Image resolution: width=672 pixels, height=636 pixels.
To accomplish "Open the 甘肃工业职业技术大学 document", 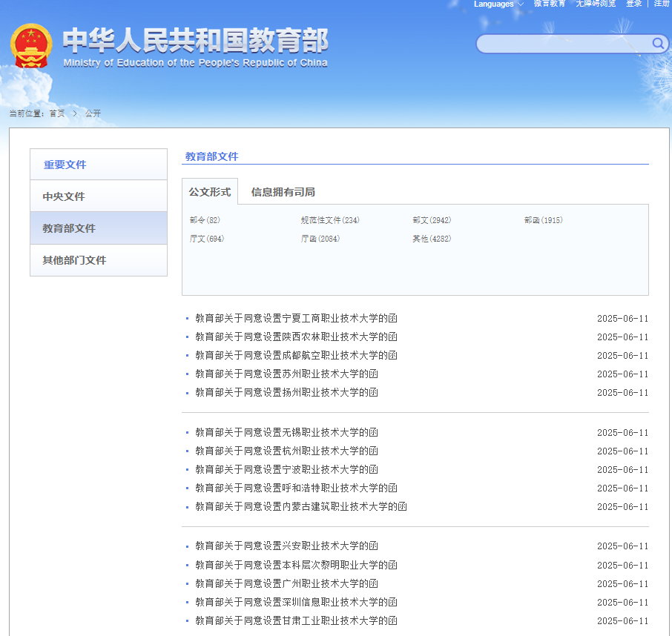I will [x=296, y=620].
